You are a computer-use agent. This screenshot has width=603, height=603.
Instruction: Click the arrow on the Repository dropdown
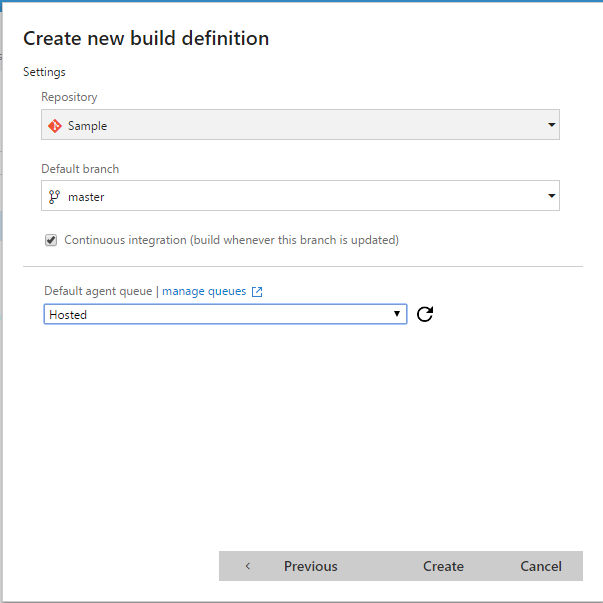click(x=551, y=126)
